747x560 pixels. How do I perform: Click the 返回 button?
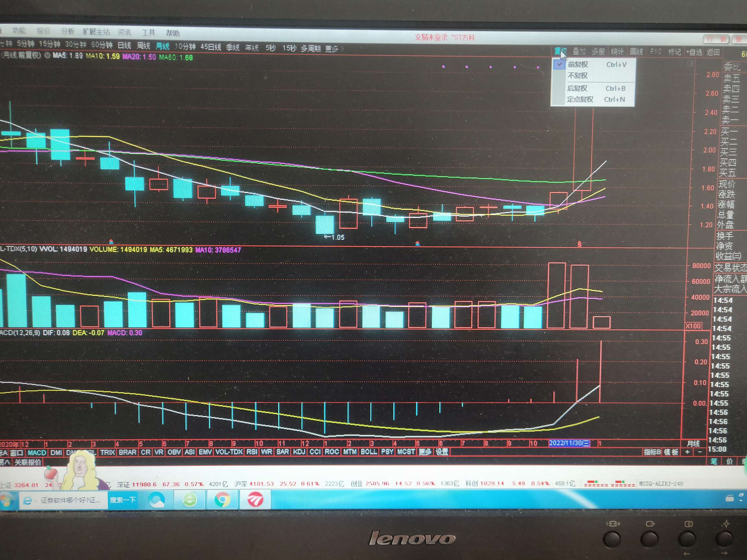[x=713, y=52]
